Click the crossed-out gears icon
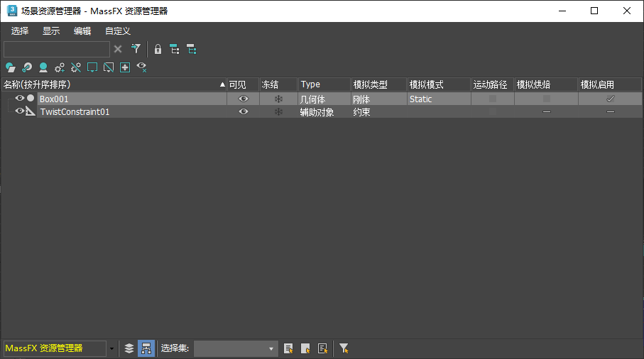This screenshot has width=644, height=359. point(76,67)
